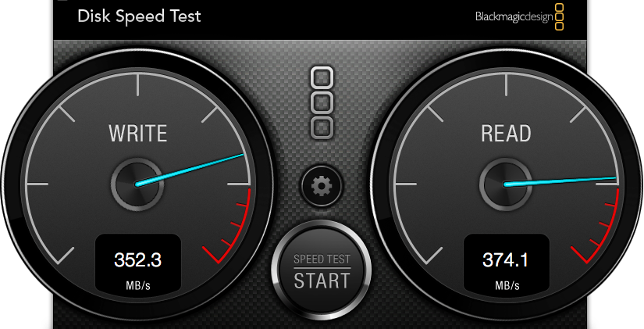Click the Blackmagicdesign logo text

click(x=514, y=17)
